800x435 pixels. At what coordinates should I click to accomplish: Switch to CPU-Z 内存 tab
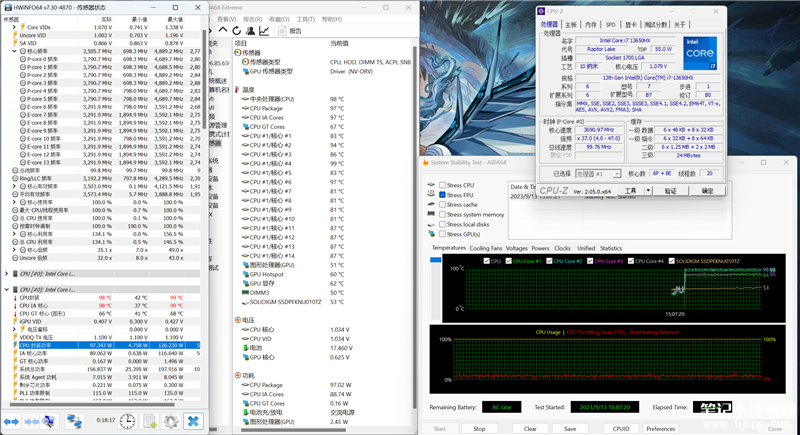click(590, 24)
